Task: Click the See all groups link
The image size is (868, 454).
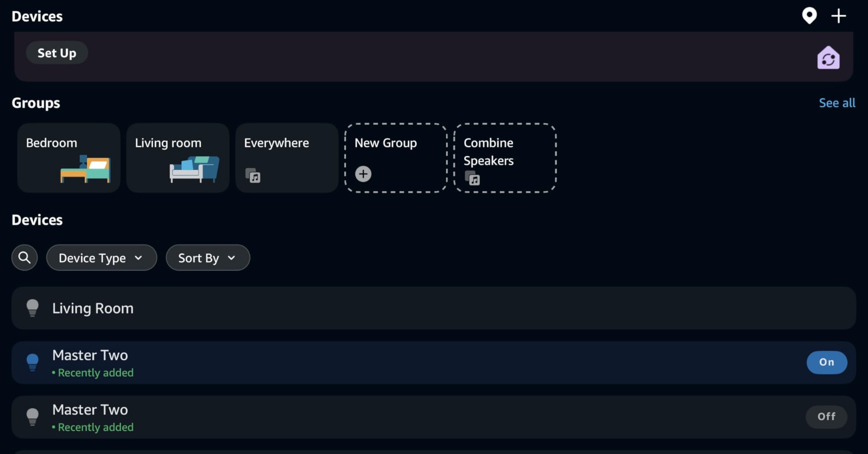Action: 836,103
